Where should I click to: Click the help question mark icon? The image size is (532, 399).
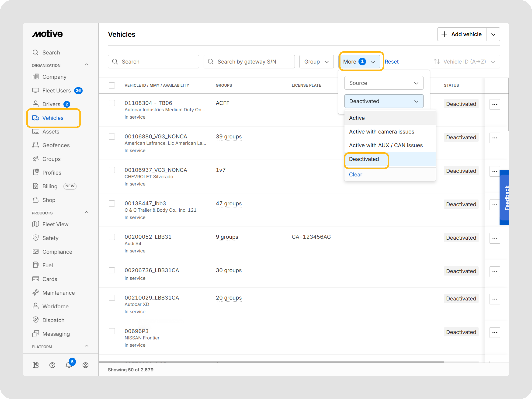click(x=52, y=365)
